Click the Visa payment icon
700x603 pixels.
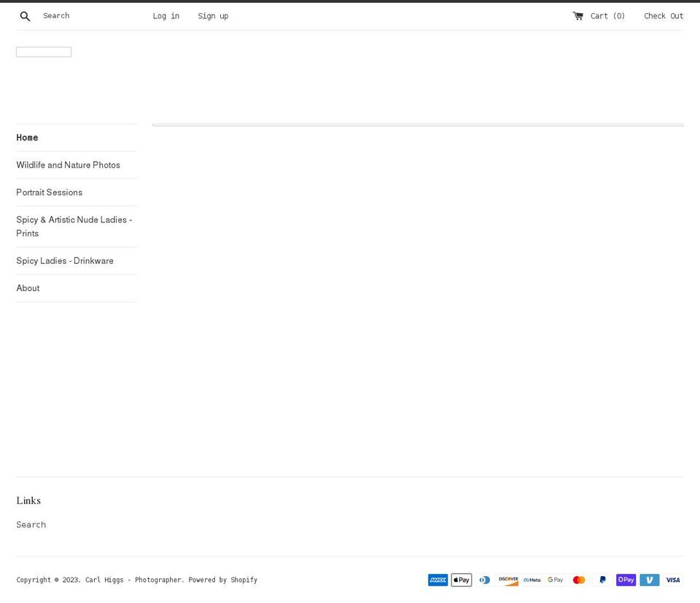coord(673,580)
